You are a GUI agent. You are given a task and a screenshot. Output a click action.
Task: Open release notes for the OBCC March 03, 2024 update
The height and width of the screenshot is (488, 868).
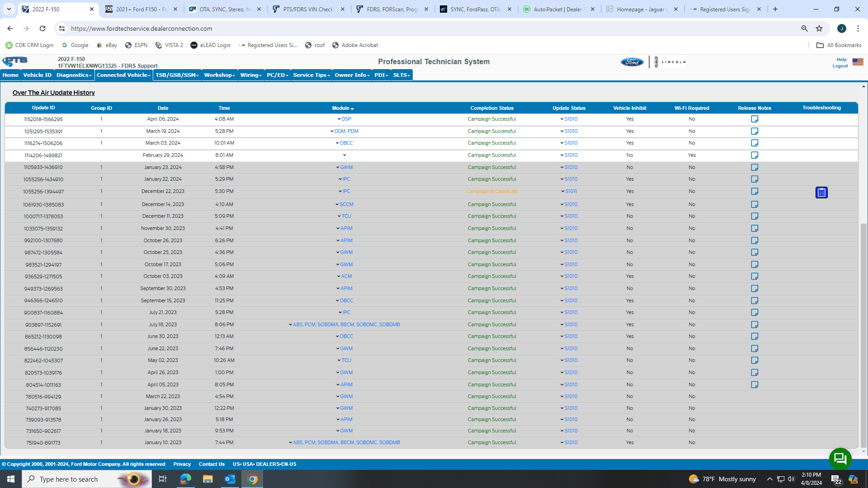(x=755, y=143)
